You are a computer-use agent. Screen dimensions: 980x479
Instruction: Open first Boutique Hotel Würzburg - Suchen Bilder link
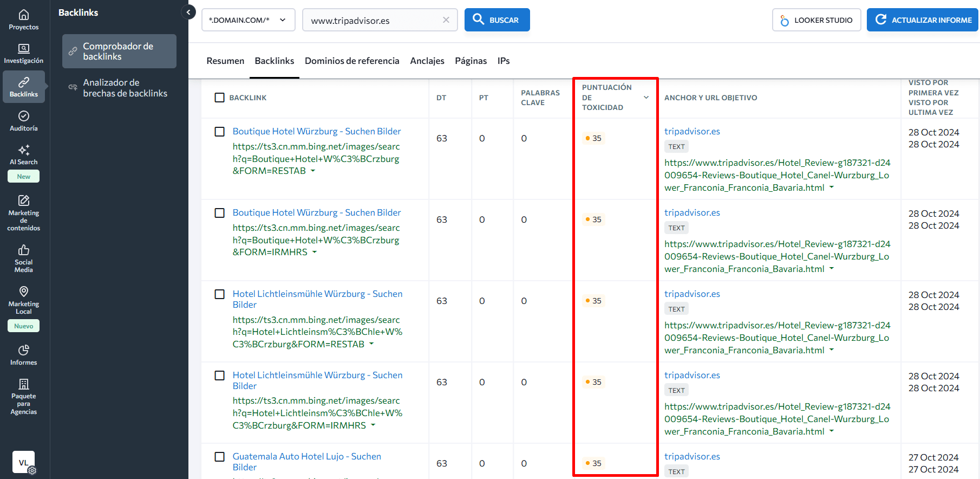point(317,131)
